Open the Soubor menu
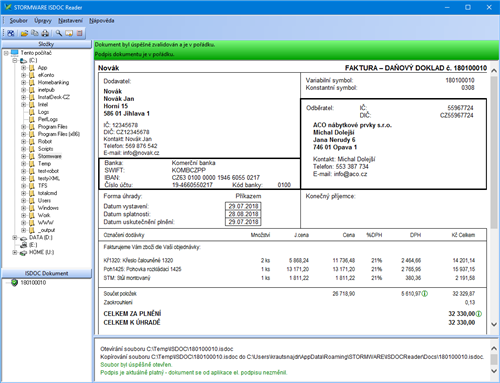 pyautogui.click(x=18, y=21)
